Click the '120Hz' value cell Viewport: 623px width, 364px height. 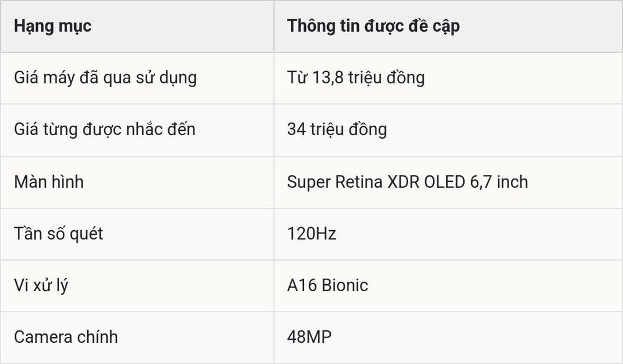pos(448,234)
